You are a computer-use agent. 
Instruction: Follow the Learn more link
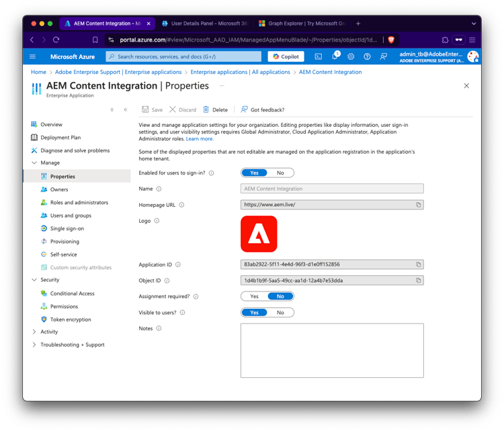click(x=200, y=139)
